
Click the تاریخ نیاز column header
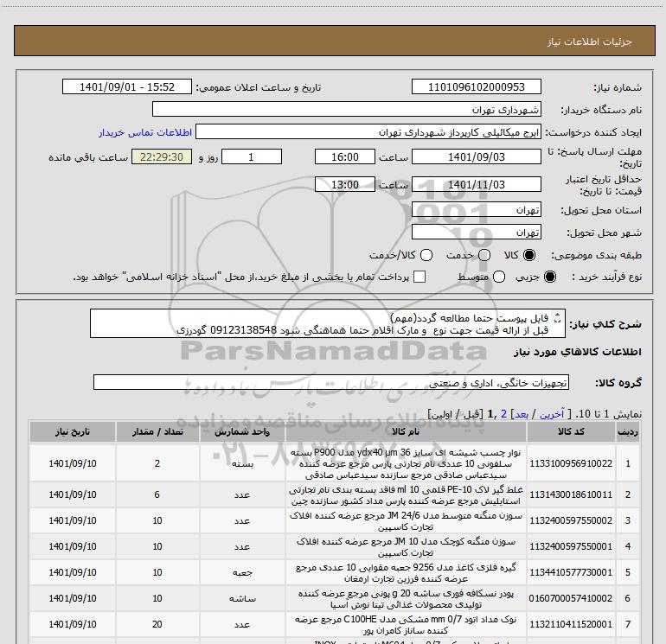click(x=72, y=431)
